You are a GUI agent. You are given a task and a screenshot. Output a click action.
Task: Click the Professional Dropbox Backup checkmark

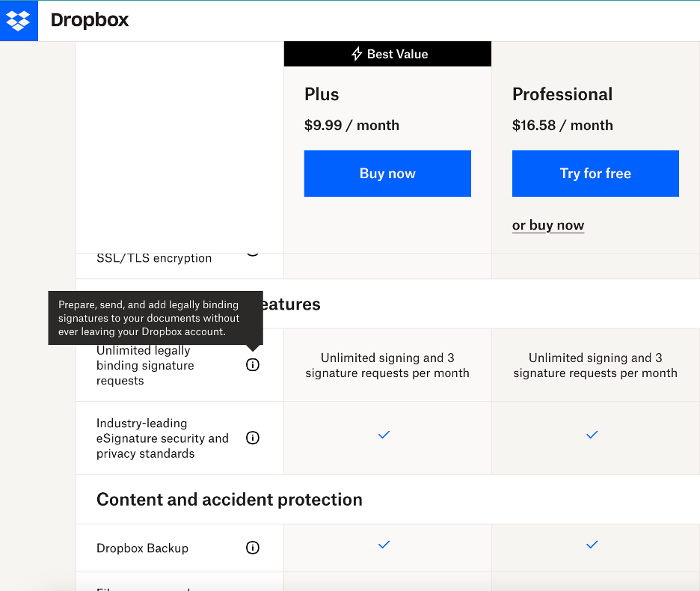(592, 545)
